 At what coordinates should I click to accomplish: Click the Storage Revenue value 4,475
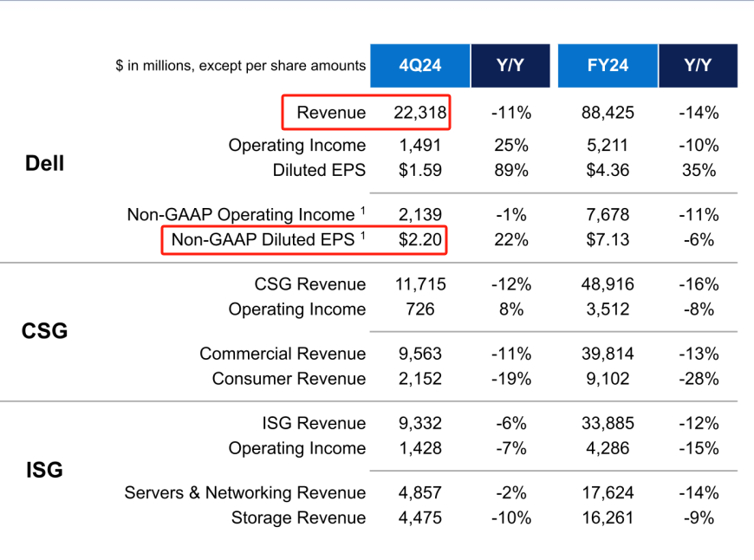(x=419, y=518)
